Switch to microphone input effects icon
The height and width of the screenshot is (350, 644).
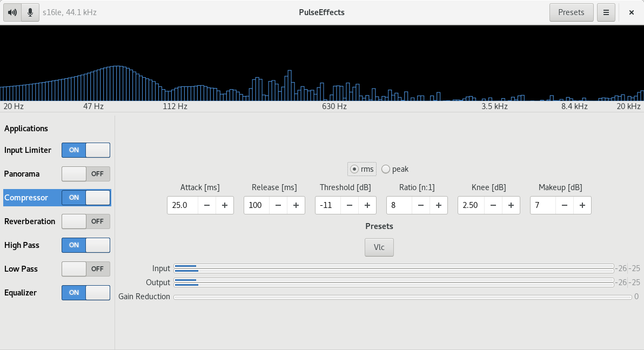pyautogui.click(x=30, y=12)
